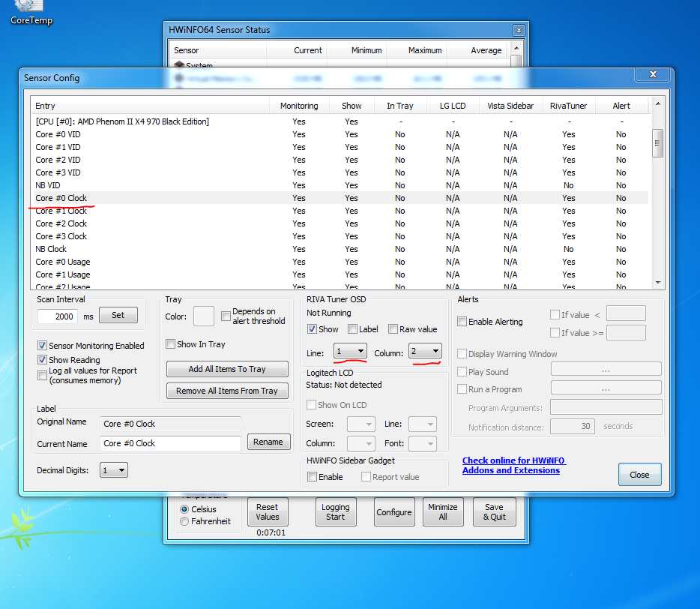Click the sensor list scroll up arrow
Viewport: 700px width, 609px height.
657,103
